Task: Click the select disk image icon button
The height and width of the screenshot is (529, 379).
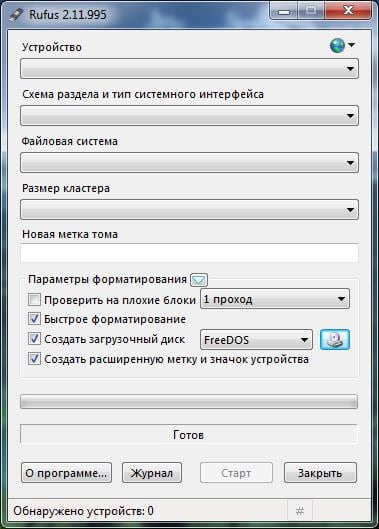Action: (334, 339)
